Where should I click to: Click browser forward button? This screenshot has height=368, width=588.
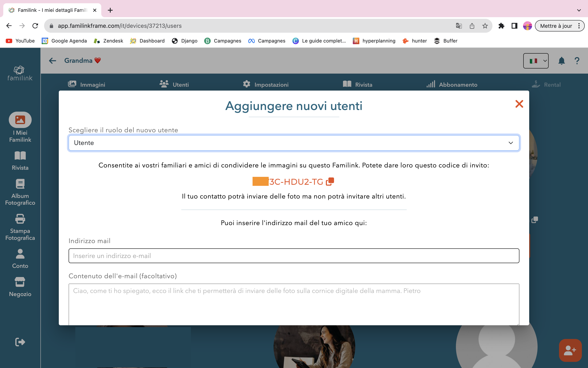tap(22, 26)
